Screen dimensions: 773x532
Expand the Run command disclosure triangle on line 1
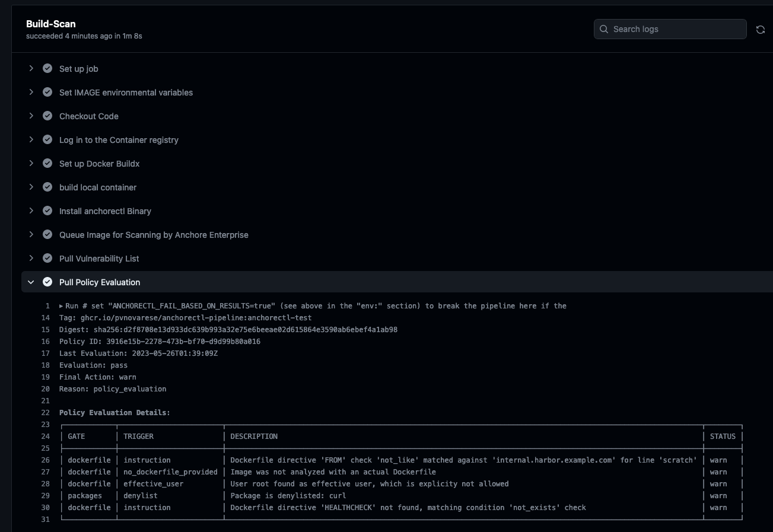[x=61, y=306]
